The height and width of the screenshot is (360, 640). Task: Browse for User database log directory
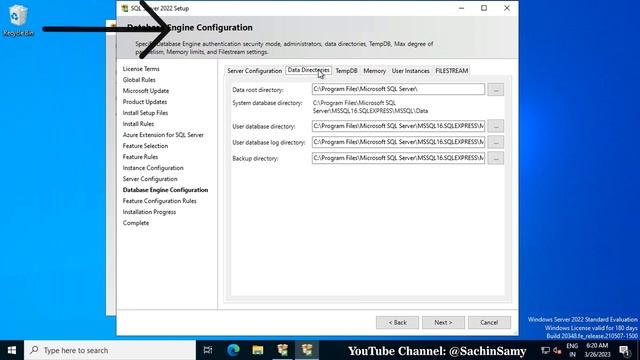tap(496, 142)
